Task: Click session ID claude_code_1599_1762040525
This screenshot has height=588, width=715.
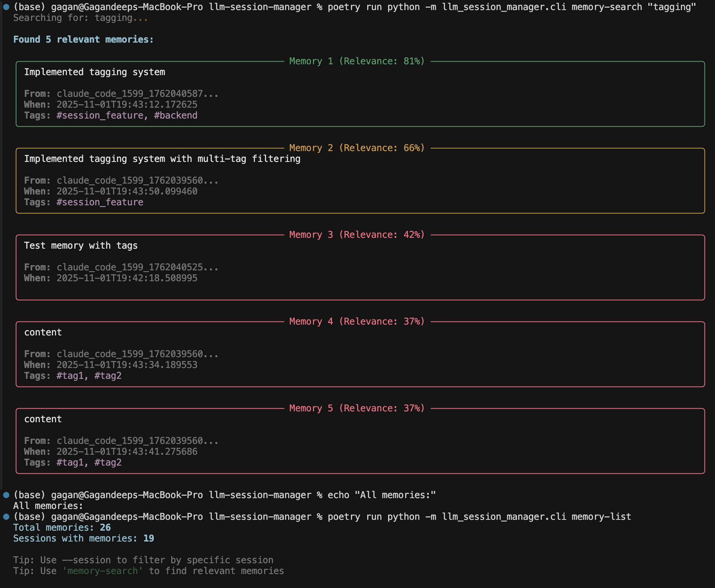Action: pyautogui.click(x=137, y=267)
